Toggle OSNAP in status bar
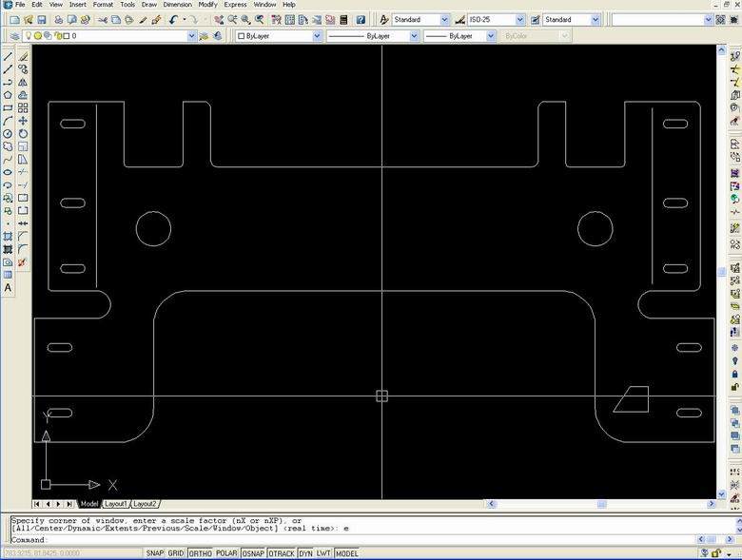The image size is (742, 560). [253, 553]
